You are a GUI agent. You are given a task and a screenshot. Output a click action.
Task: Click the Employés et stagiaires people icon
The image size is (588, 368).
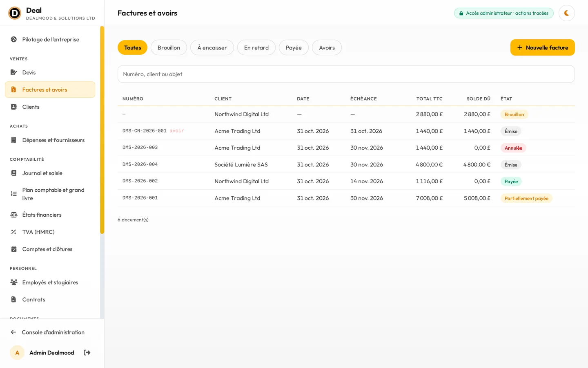pyautogui.click(x=14, y=282)
